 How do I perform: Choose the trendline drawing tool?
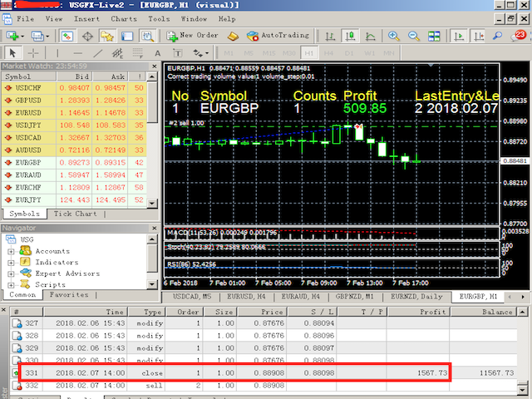coord(98,53)
